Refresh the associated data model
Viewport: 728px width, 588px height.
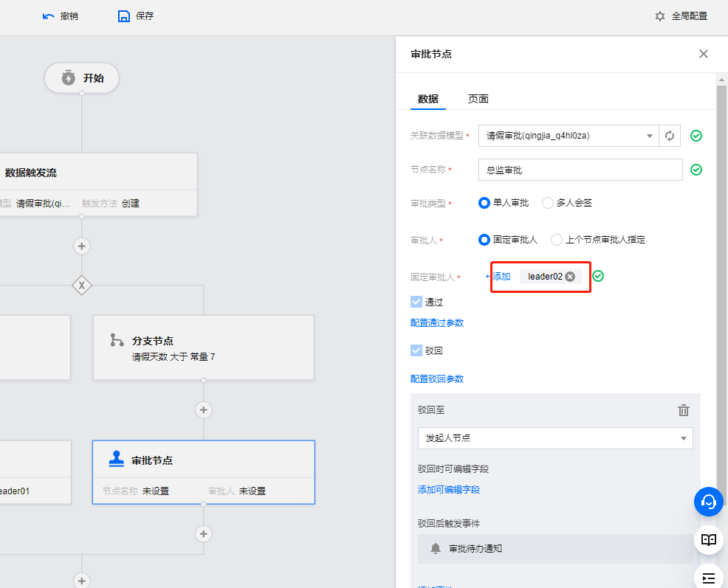pyautogui.click(x=670, y=136)
